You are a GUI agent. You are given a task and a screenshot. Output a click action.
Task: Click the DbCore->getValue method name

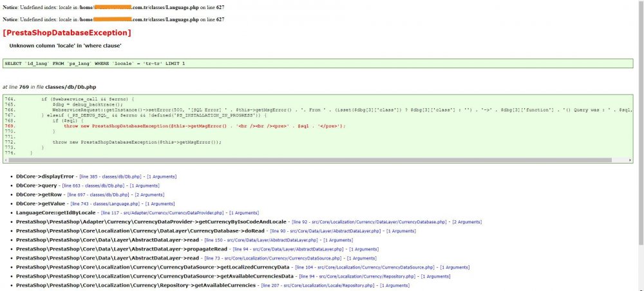[x=41, y=203]
